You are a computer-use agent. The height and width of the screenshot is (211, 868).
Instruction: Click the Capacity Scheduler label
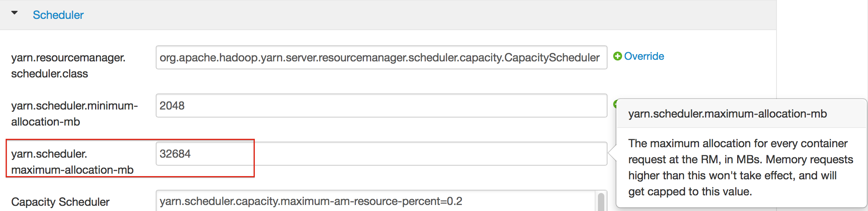coord(60,202)
